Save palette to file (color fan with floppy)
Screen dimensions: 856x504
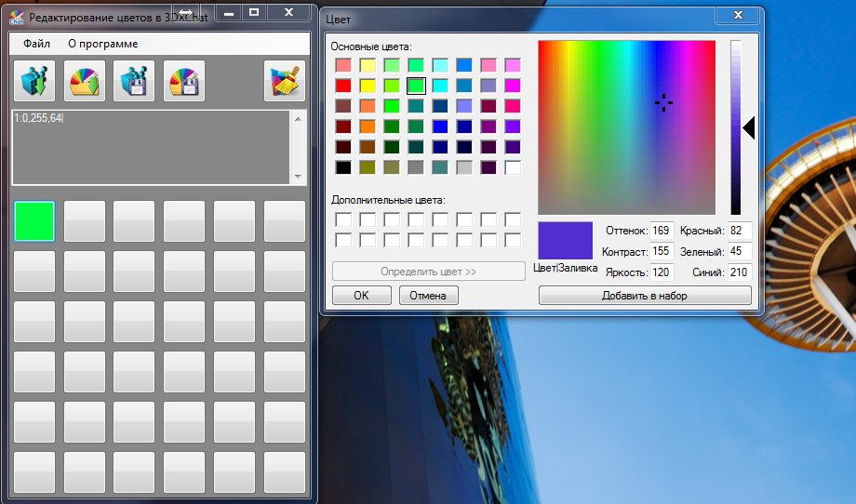click(x=184, y=81)
